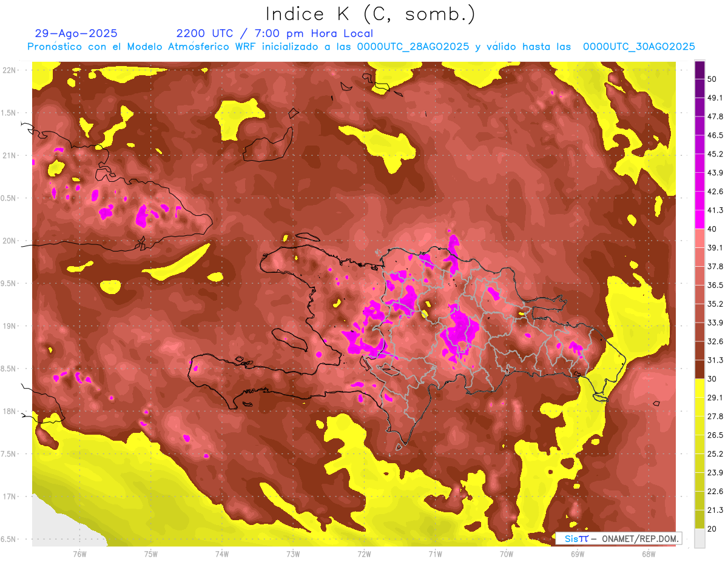728x562 pixels.
Task: Pick the yellow swatch between 29.1 and 30
Action: tap(699, 389)
